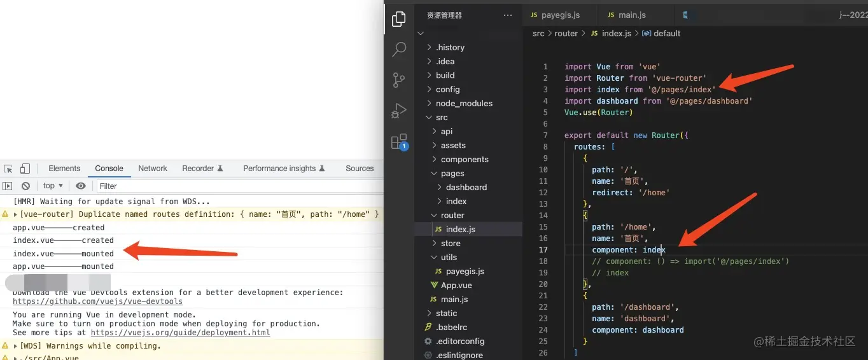Select index.js file under router folder
The width and height of the screenshot is (868, 360).
click(x=460, y=229)
